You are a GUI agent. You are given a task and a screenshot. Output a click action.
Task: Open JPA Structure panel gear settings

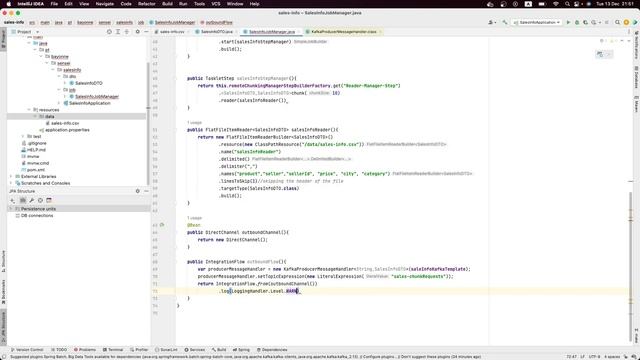pos(138,191)
